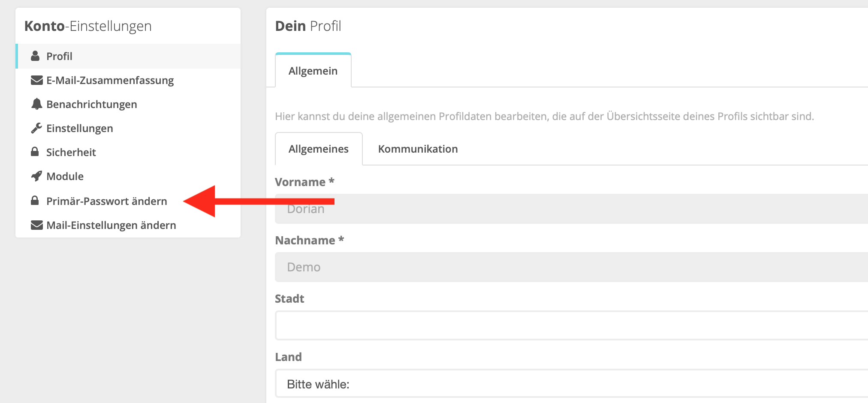
Task: Switch to the Kommunikation tab
Action: click(x=418, y=149)
